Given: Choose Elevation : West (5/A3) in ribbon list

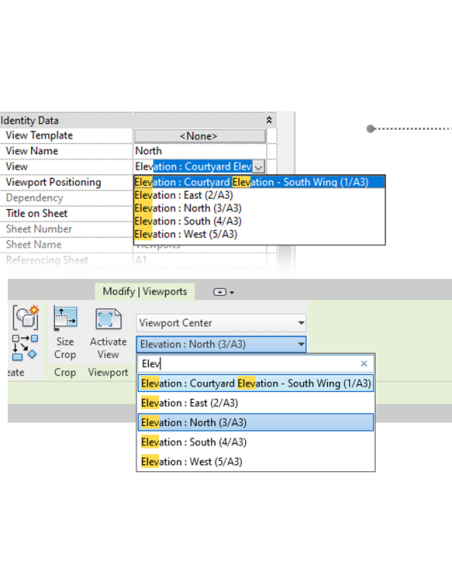Looking at the screenshot, I should 256,462.
